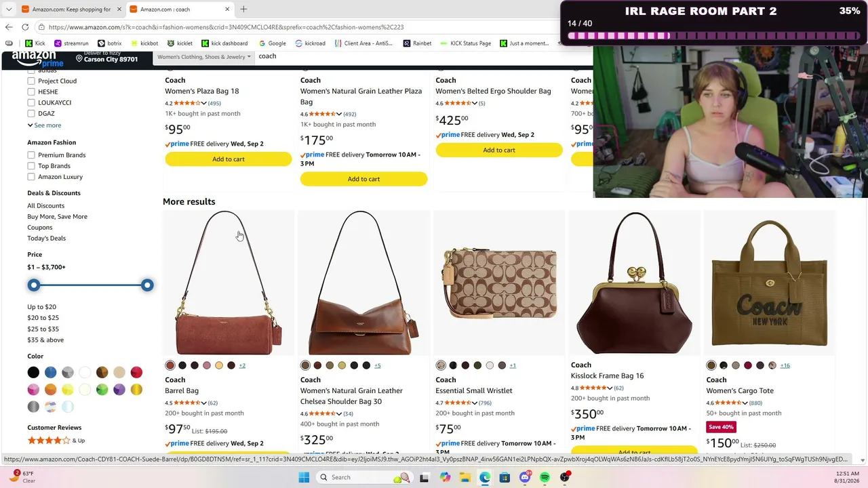The image size is (868, 488).
Task: Open the kickbot bookmark
Action: point(144,43)
